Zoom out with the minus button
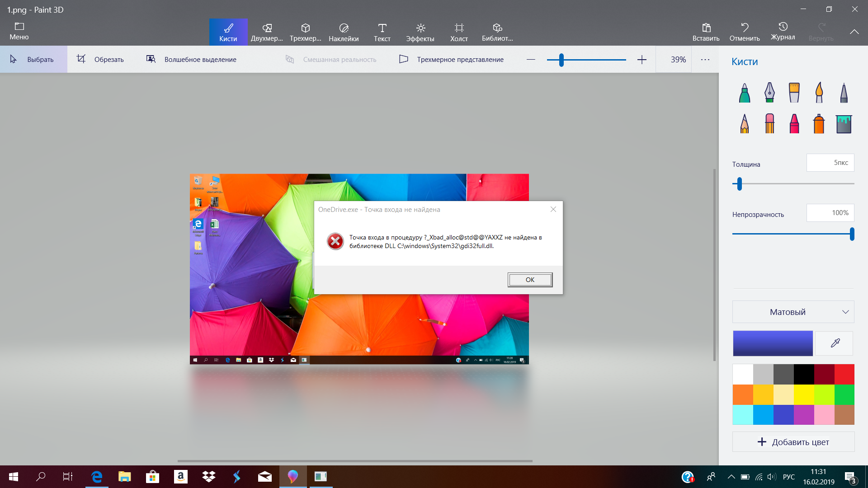This screenshot has height=488, width=868. pos(531,60)
